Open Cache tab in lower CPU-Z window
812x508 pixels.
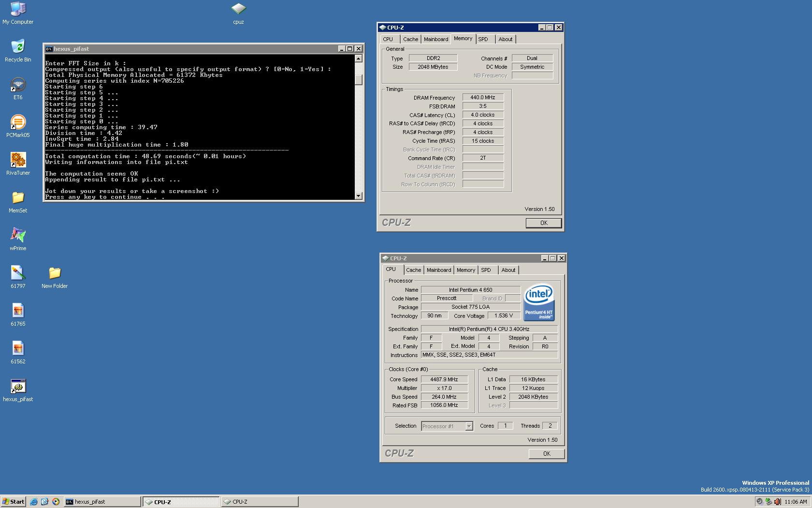pos(413,270)
